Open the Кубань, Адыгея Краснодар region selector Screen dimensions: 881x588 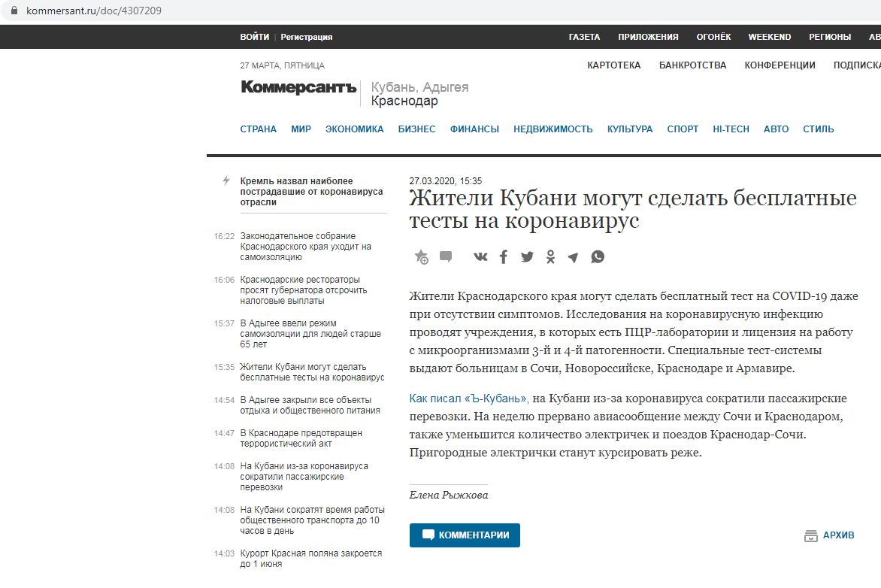tap(419, 94)
